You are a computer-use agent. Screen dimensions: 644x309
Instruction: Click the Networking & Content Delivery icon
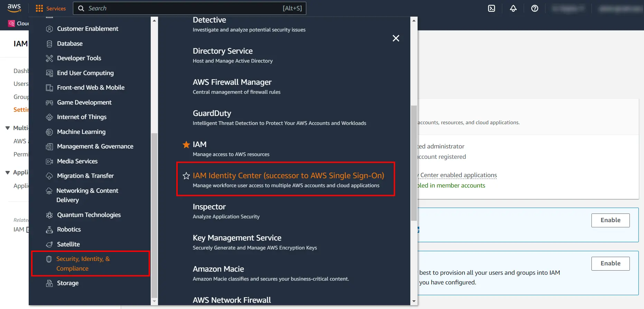coord(49,191)
